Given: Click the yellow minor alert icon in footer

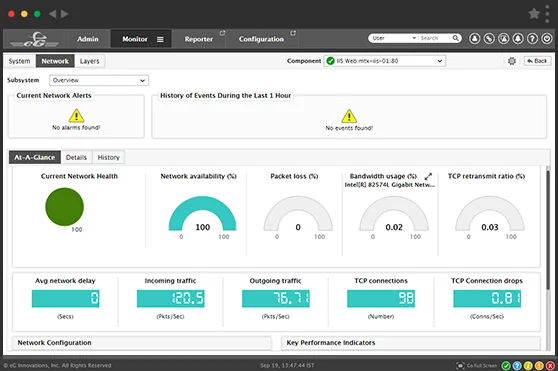Looking at the screenshot, I should pos(528,365).
